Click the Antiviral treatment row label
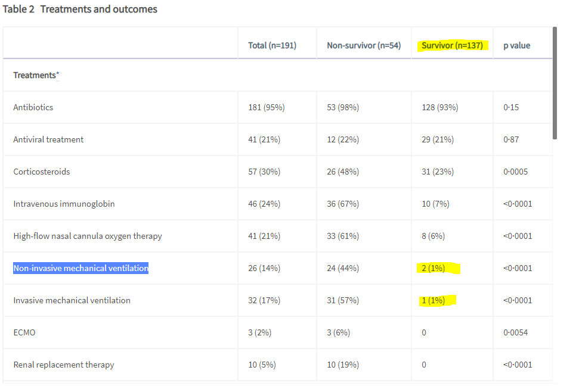 click(48, 139)
